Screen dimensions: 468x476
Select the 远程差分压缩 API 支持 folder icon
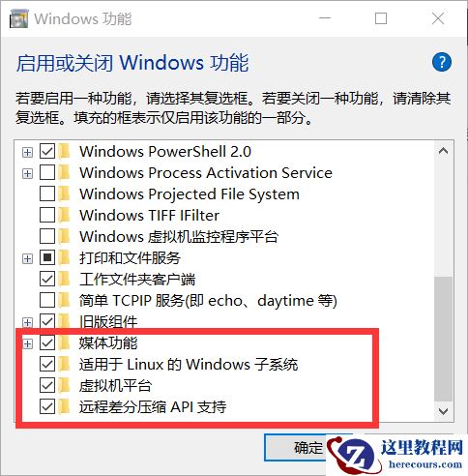(x=65, y=406)
